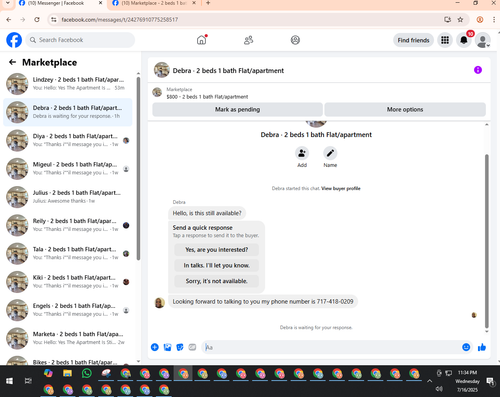
Task: Click the address bar URL
Action: 120,20
